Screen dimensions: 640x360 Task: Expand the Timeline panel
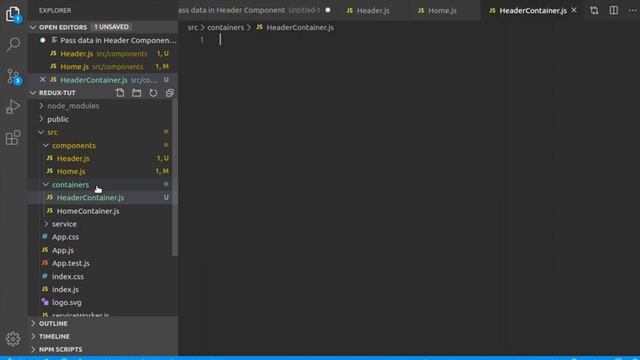click(54, 336)
